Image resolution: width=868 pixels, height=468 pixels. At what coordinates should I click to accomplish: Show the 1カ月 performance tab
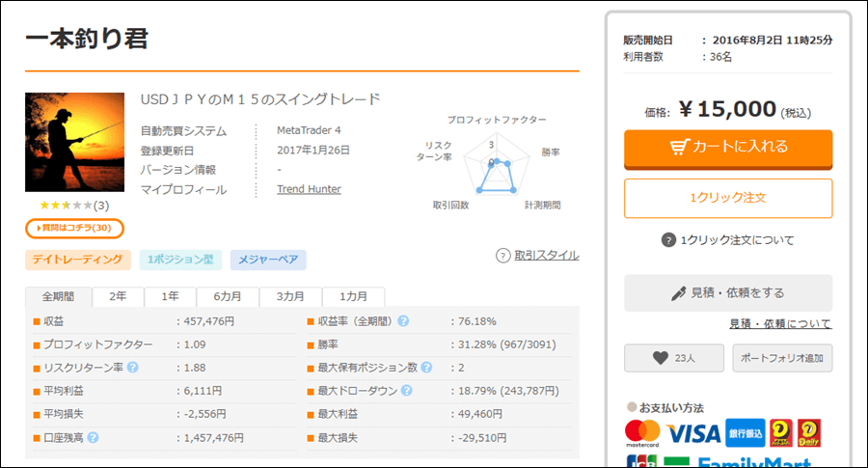pyautogui.click(x=352, y=297)
